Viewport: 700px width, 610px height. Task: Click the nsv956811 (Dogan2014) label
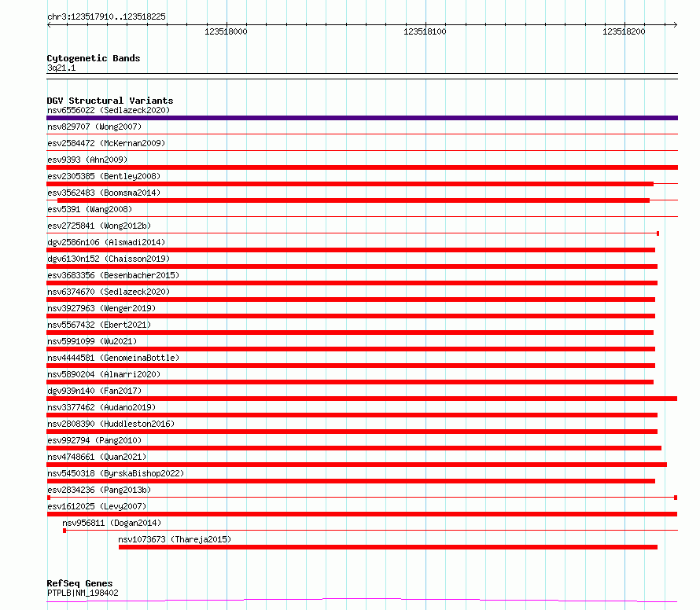point(112,523)
